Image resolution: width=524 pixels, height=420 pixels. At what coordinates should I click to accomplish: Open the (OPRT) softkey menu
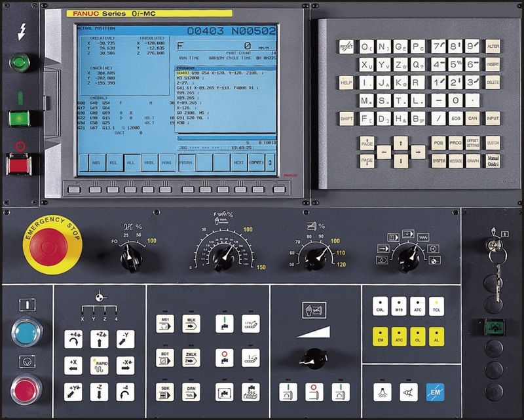[x=256, y=162]
